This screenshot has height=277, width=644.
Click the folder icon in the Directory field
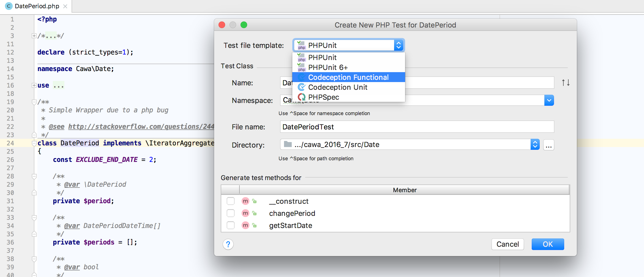click(288, 144)
